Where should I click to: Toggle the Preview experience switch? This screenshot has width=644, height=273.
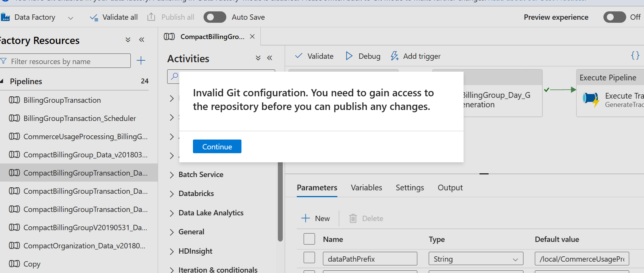click(614, 17)
